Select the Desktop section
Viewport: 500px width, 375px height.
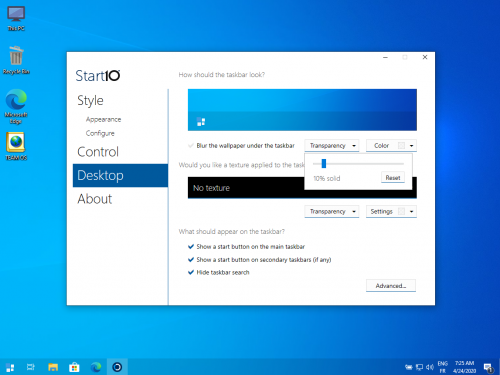pos(120,175)
